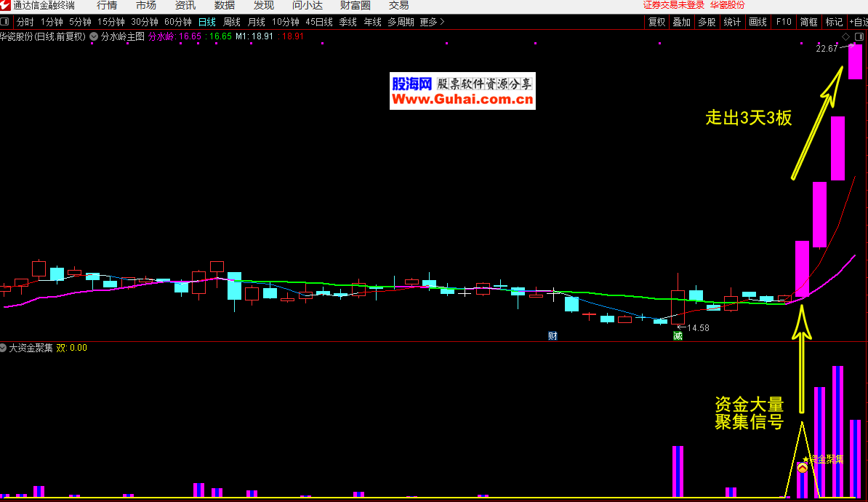This screenshot has height=502, width=868.
Task: Expand the 更多 periods list
Action: pos(432,22)
